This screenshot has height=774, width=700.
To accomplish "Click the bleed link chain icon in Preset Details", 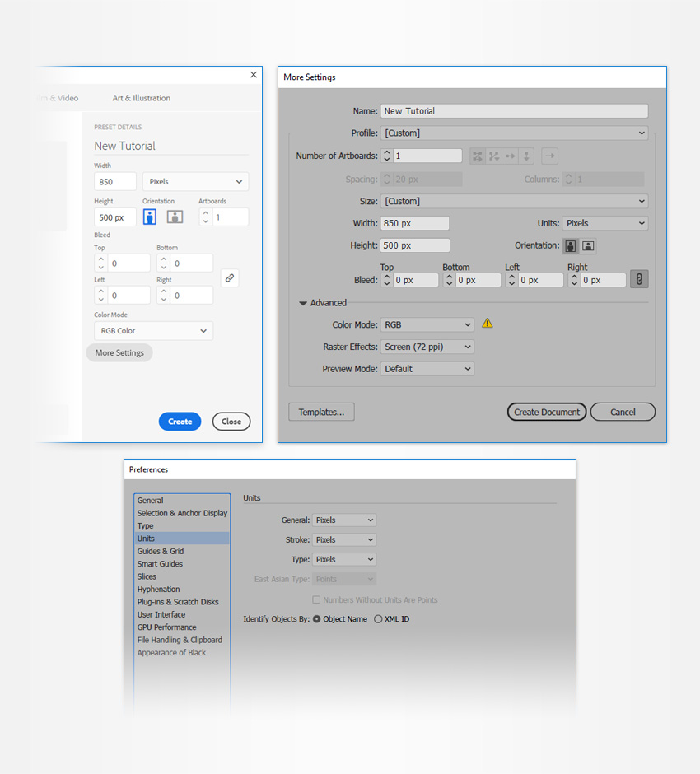I will tap(230, 278).
